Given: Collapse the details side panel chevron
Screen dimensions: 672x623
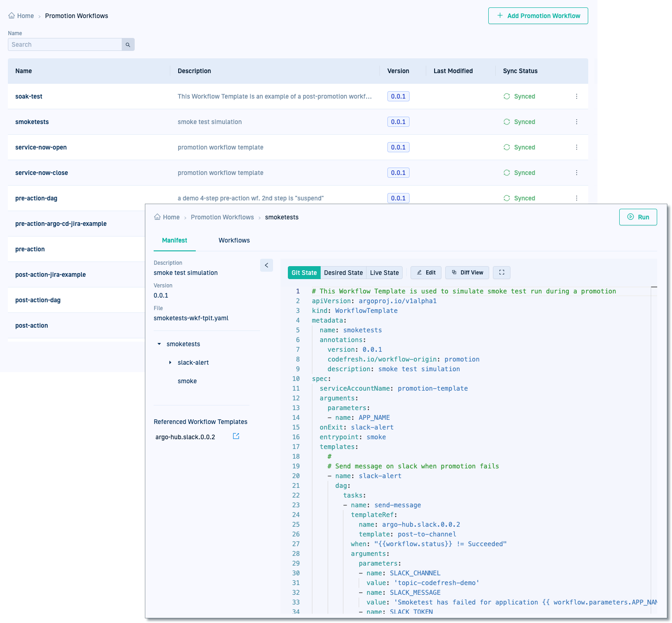Looking at the screenshot, I should coord(267,265).
